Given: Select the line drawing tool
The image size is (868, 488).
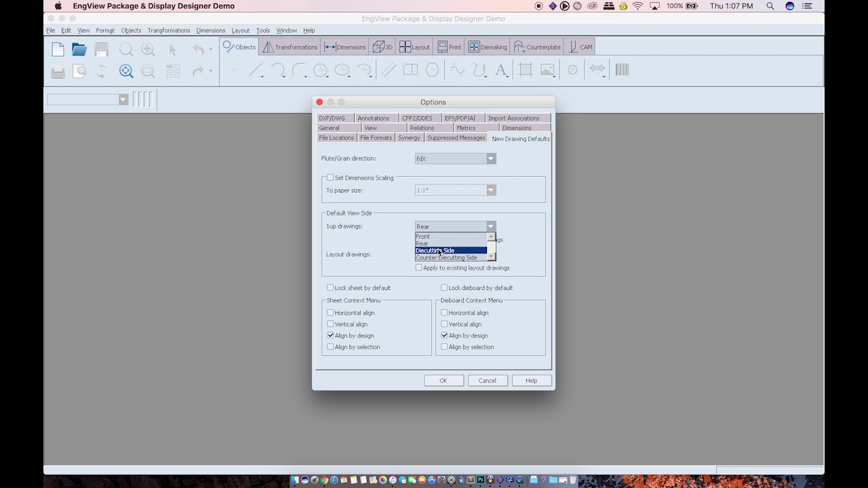Looking at the screenshot, I should [256, 70].
